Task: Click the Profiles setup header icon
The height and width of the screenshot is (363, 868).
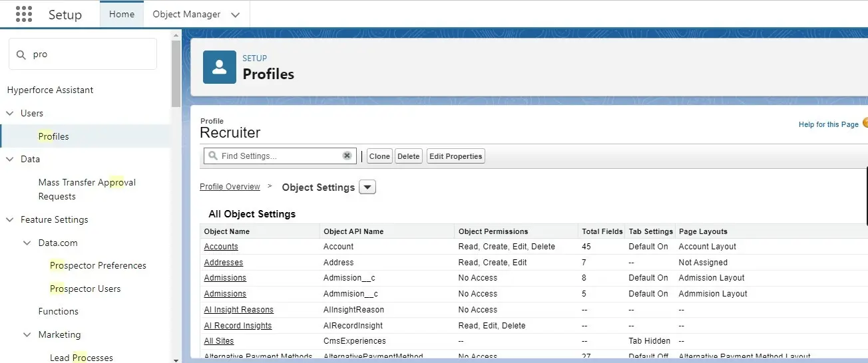Action: [219, 67]
